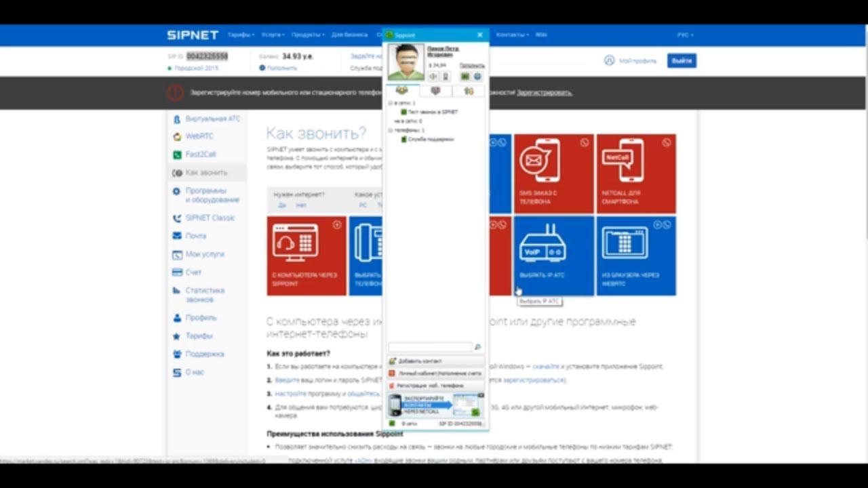Click 'NetCall для смартфона' tile
The height and width of the screenshot is (488, 868).
636,174
